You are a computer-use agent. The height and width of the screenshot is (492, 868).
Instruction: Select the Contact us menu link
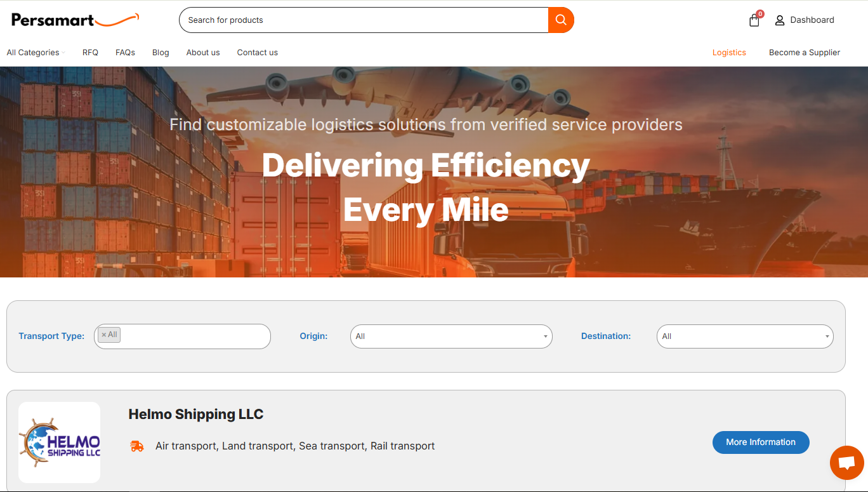(x=257, y=53)
